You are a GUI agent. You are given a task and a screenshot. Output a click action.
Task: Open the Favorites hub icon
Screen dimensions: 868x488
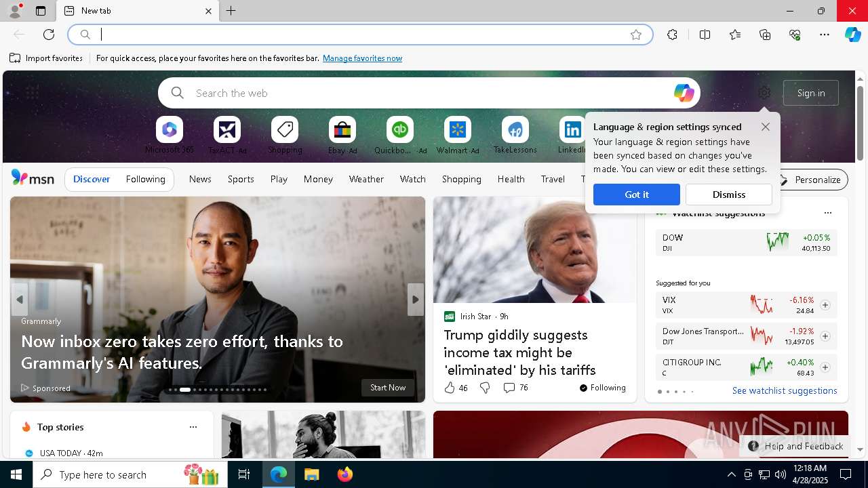[735, 35]
